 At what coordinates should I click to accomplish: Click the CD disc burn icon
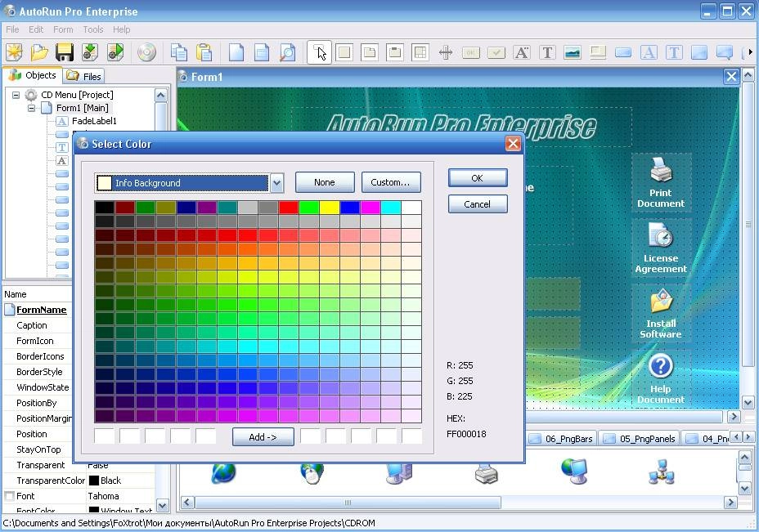146,52
